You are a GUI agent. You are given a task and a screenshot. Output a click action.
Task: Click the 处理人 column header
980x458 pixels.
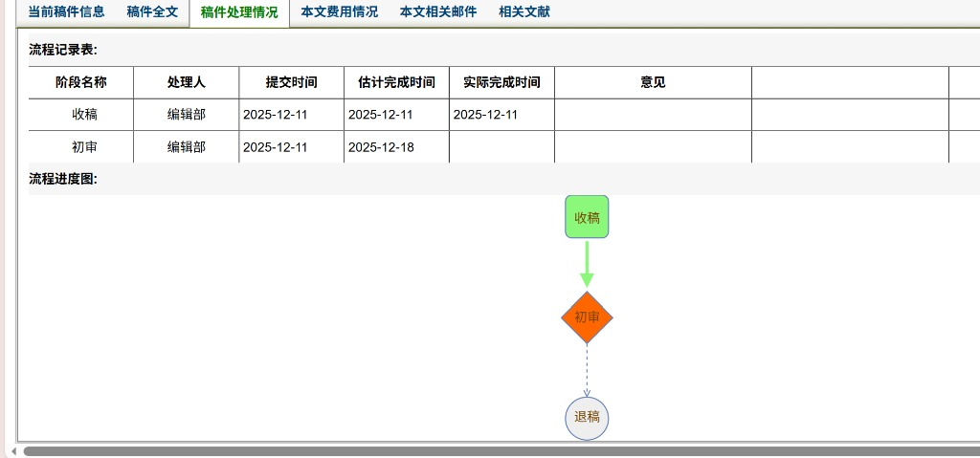tap(187, 82)
